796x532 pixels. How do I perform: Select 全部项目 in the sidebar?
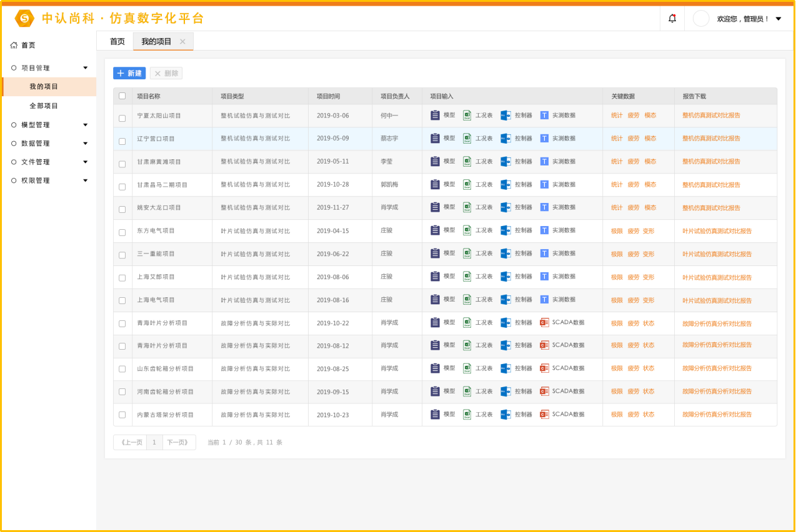pos(44,106)
